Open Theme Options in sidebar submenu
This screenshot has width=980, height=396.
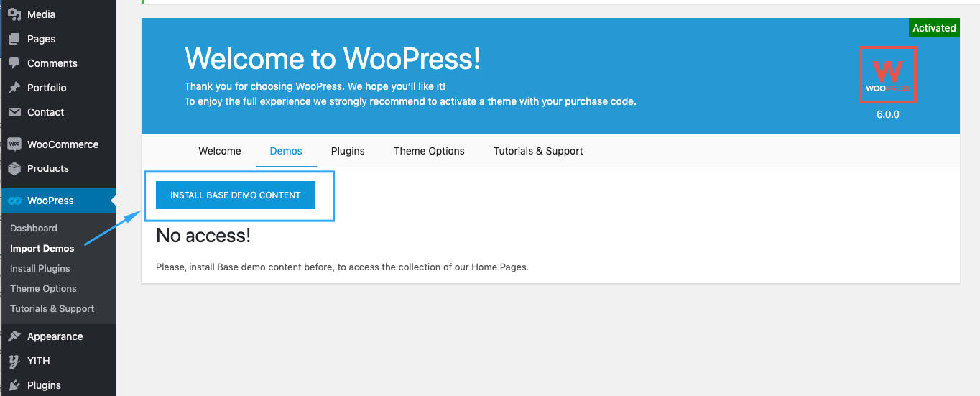[x=43, y=288]
